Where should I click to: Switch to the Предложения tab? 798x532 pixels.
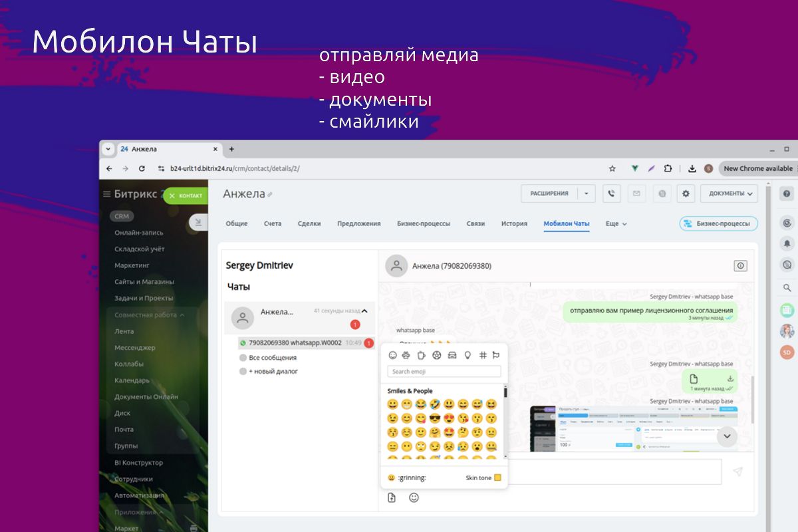[x=359, y=224]
